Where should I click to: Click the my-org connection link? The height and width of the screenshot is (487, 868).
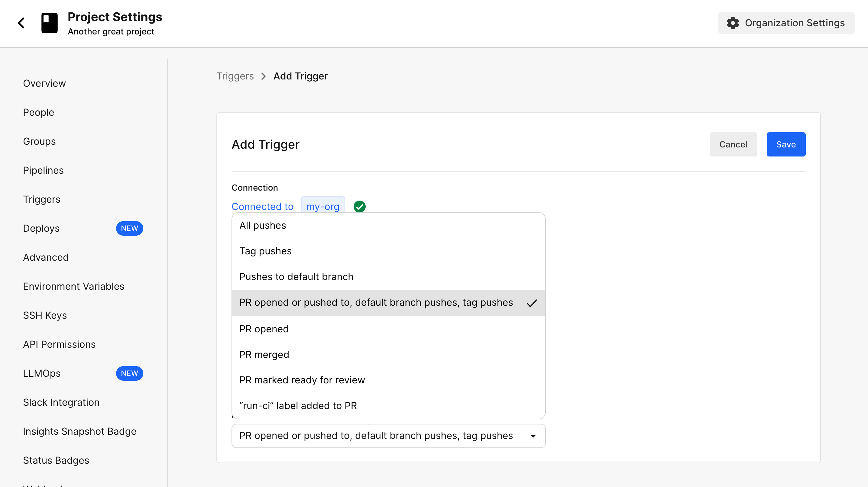point(322,206)
